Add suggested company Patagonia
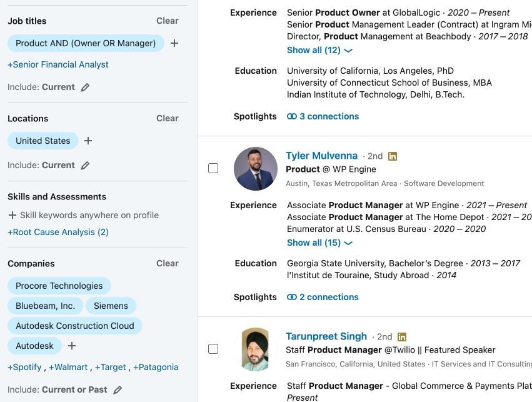 [x=156, y=367]
